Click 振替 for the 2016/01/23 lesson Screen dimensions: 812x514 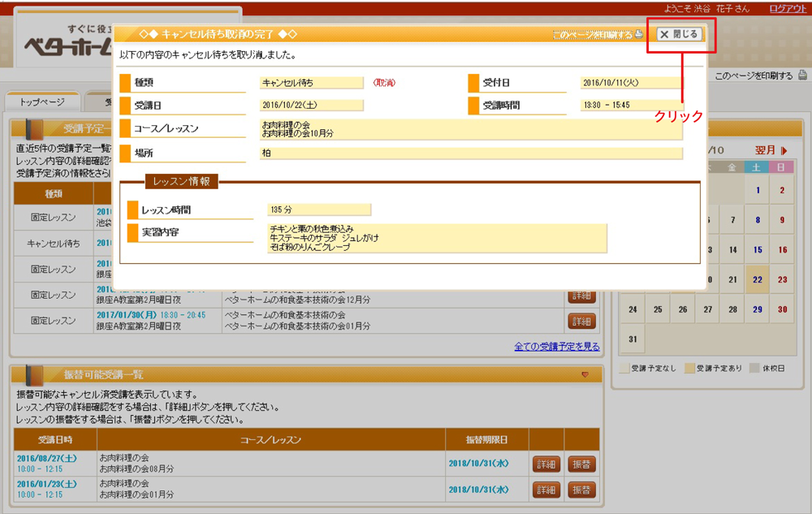click(x=581, y=490)
